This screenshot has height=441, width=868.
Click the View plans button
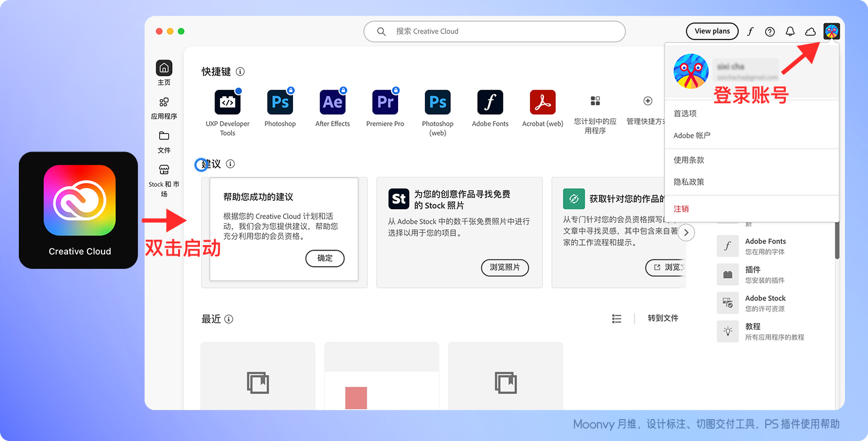[x=712, y=32]
